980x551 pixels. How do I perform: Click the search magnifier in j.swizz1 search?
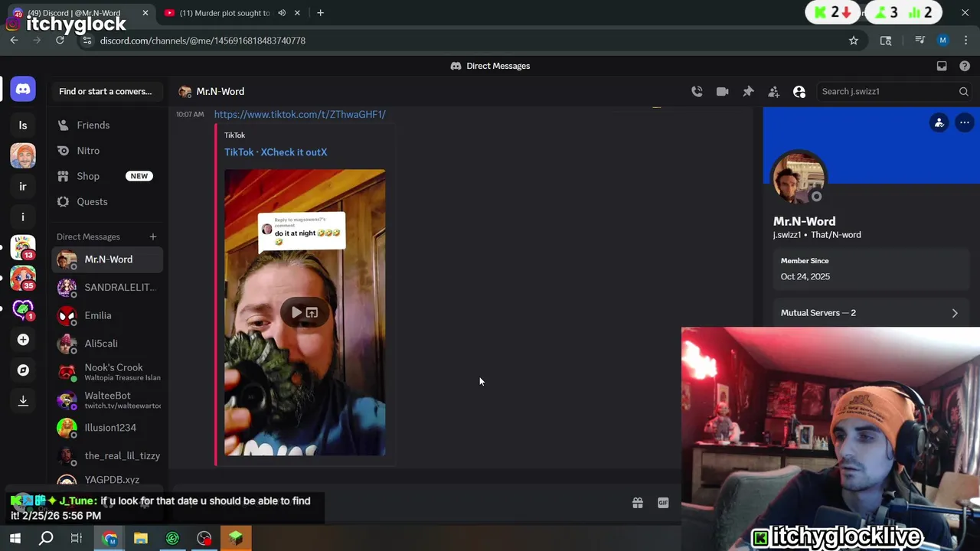(x=963, y=92)
